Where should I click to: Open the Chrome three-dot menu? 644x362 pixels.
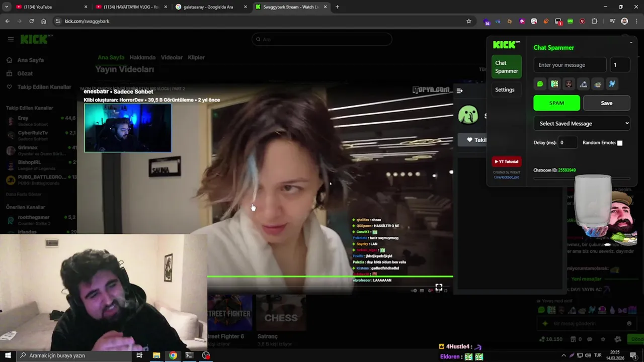(x=636, y=21)
